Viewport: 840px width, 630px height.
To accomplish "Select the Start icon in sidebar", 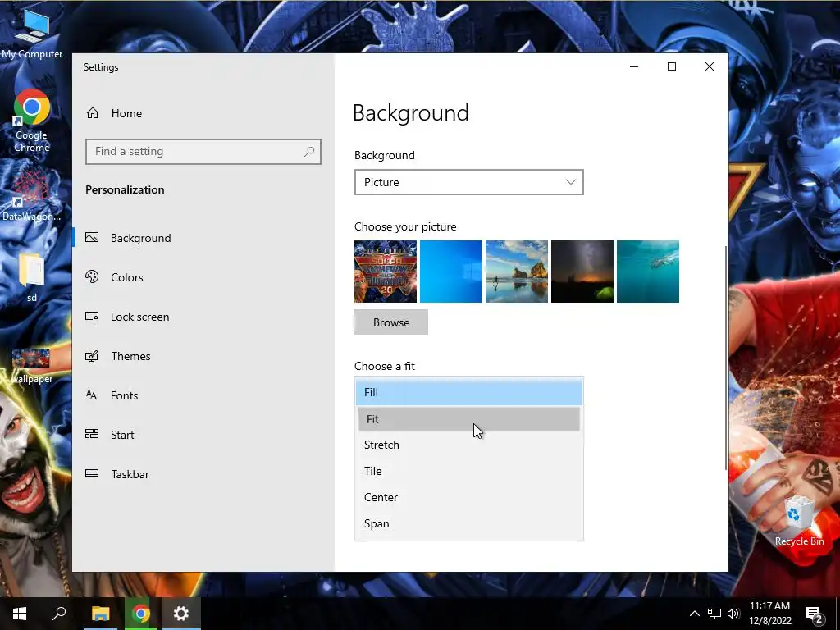I will point(92,434).
